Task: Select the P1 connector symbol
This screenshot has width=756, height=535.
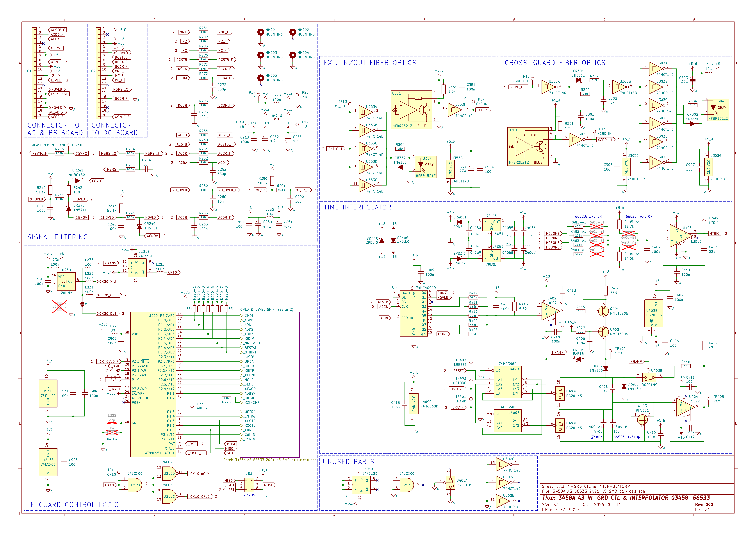Action: [34, 73]
